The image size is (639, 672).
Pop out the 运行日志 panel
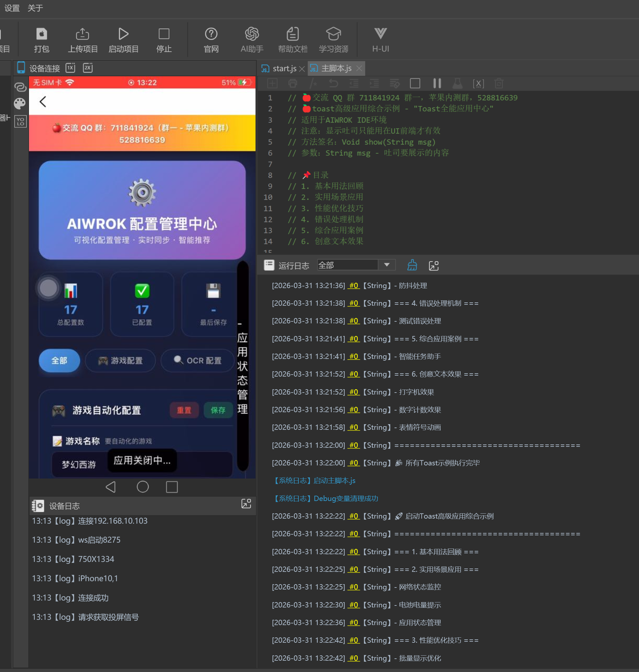[434, 265]
